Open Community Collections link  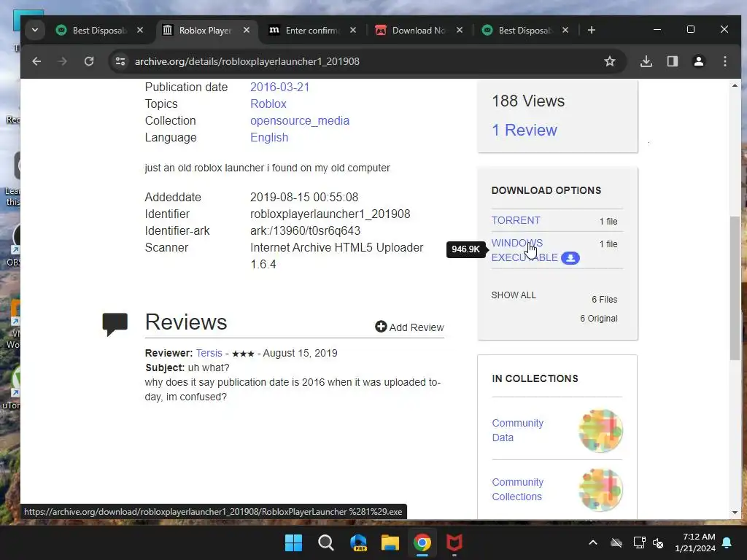pos(517,489)
